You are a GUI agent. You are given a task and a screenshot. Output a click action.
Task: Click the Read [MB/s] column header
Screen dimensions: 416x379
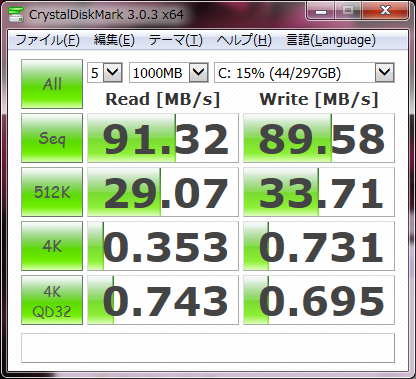coord(163,99)
